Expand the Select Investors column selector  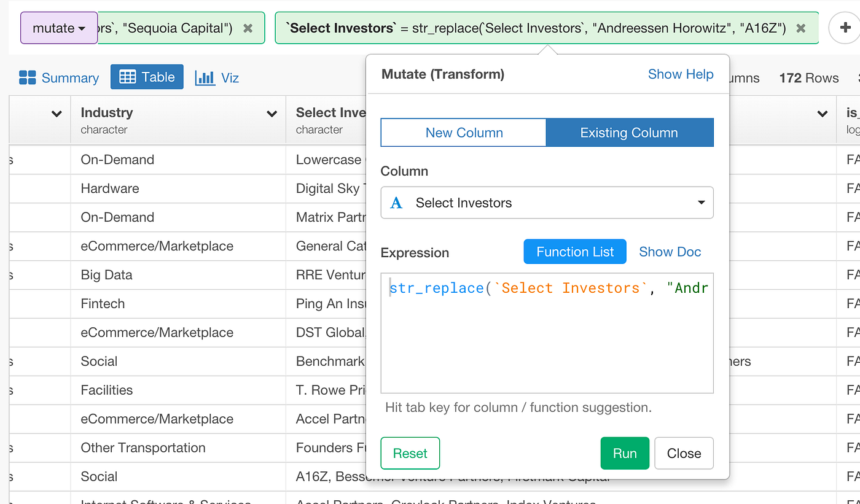[701, 203]
